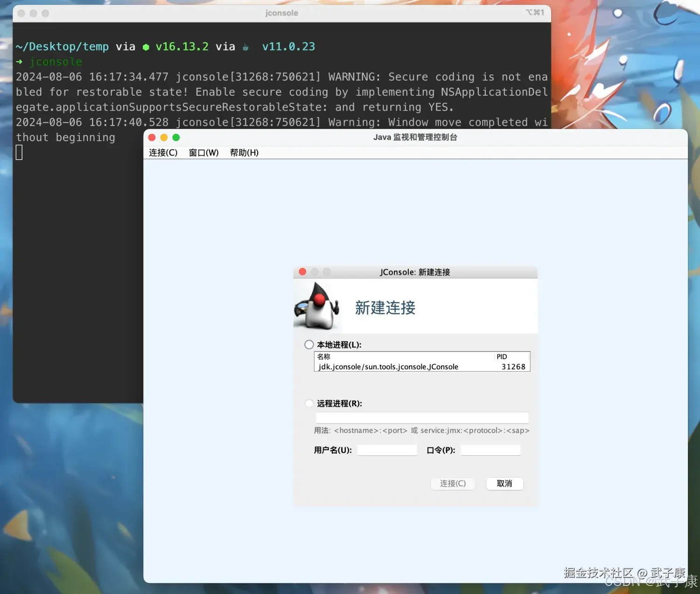Maximize the Java 监视和管理控制台 window
The height and width of the screenshot is (594, 700).
tap(176, 137)
